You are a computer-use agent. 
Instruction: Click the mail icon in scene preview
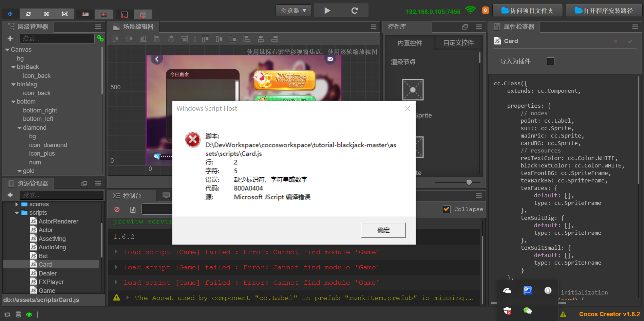330,59
